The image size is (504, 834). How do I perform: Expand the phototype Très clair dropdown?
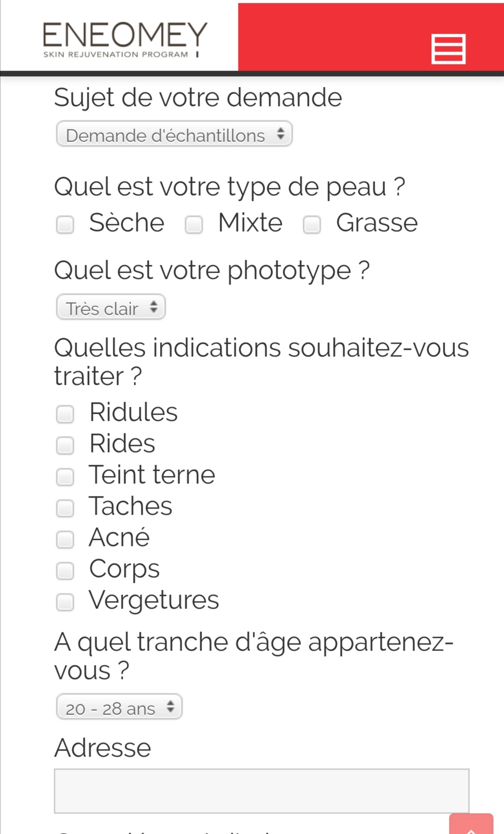point(111,308)
